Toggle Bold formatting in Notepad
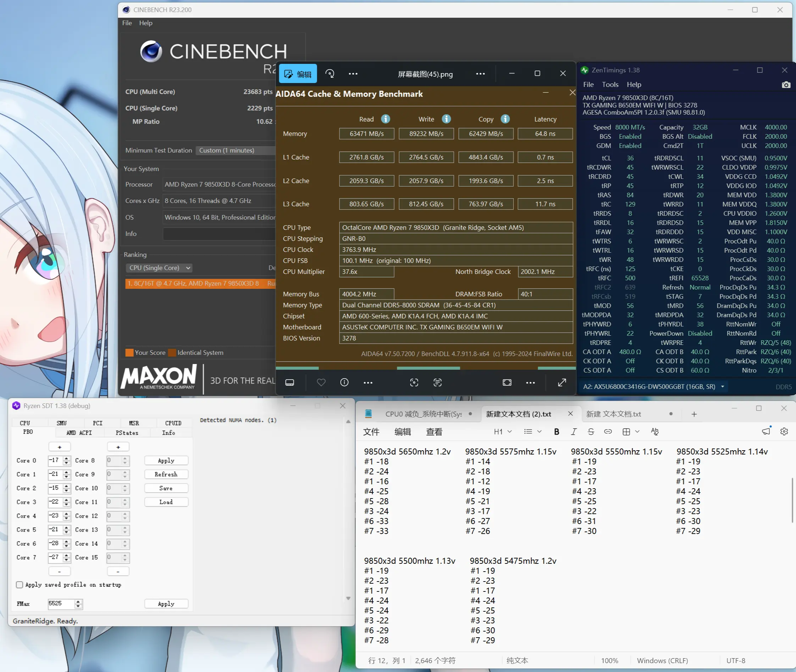The width and height of the screenshot is (796, 672). tap(557, 431)
